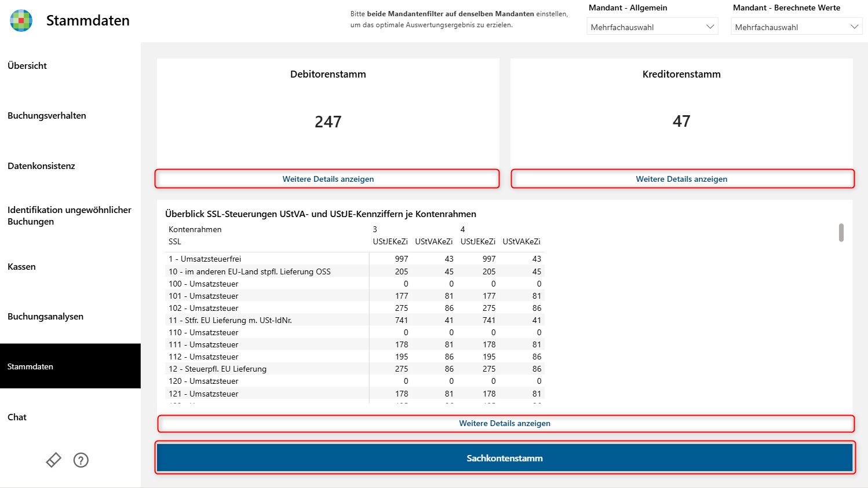This screenshot has width=868, height=488.
Task: Click the '111 - Umsatzsteuer' row label
Action: pos(203,344)
